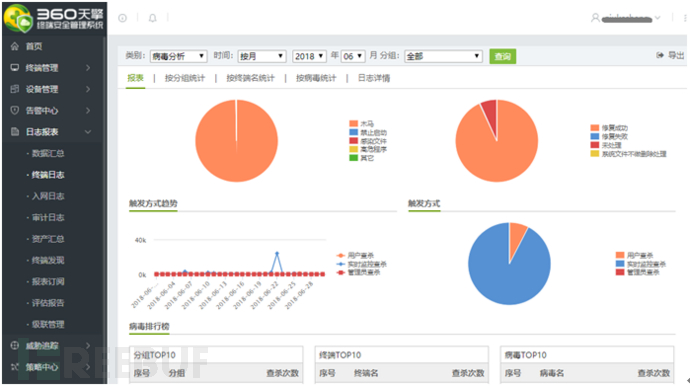This screenshot has width=690, height=387.
Task: Click the crosshair icon beside 威胁追踪
Action: coord(15,346)
